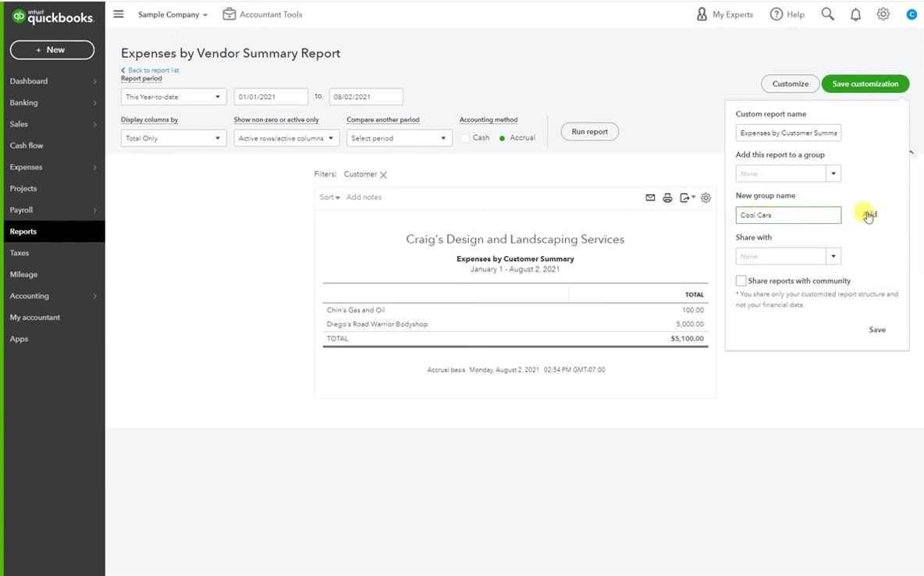The height and width of the screenshot is (576, 924).
Task: Click Diego's Road Warrior Bodyshop row
Action: [x=515, y=324]
